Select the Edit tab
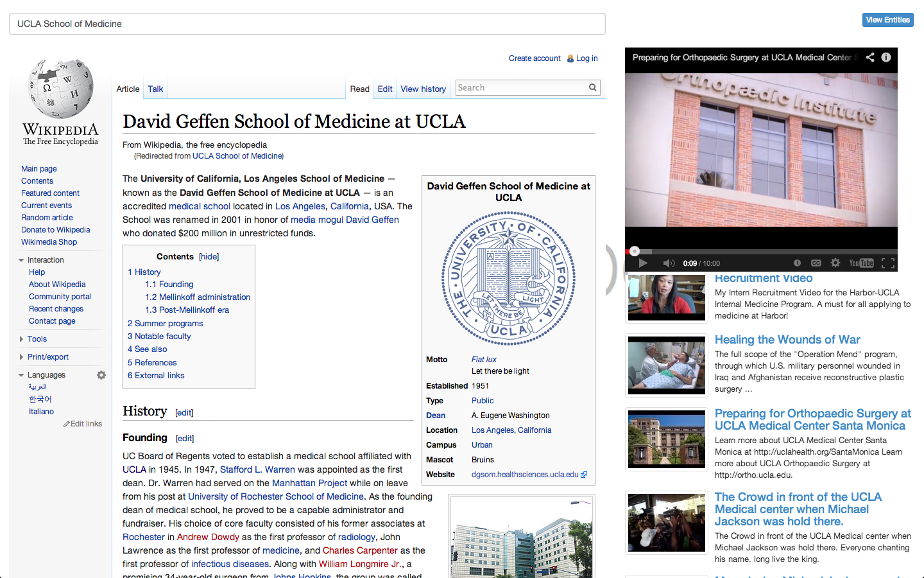This screenshot has width=924, height=578. [x=385, y=89]
